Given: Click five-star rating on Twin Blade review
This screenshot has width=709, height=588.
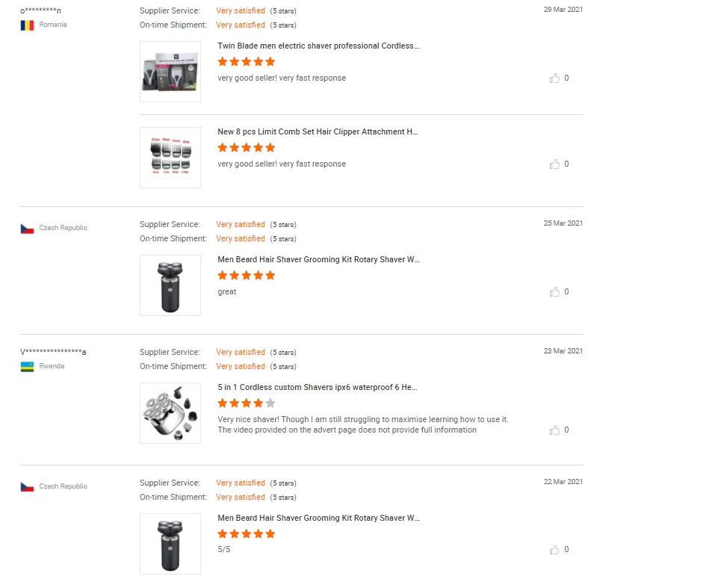Looking at the screenshot, I should [247, 62].
